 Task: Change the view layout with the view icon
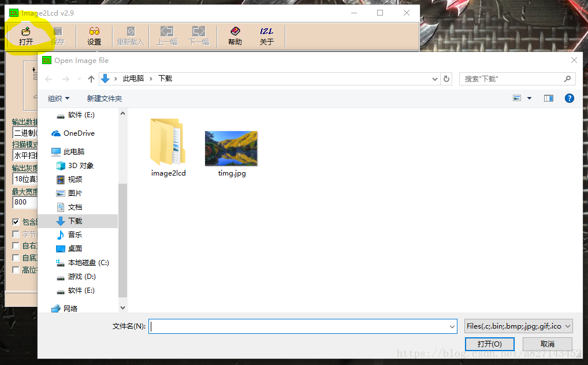point(517,98)
